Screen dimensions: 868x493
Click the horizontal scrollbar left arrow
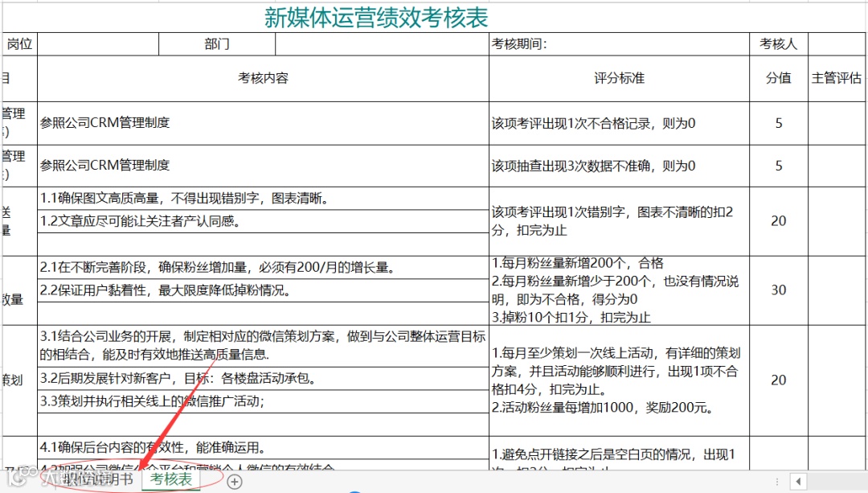pos(798,482)
